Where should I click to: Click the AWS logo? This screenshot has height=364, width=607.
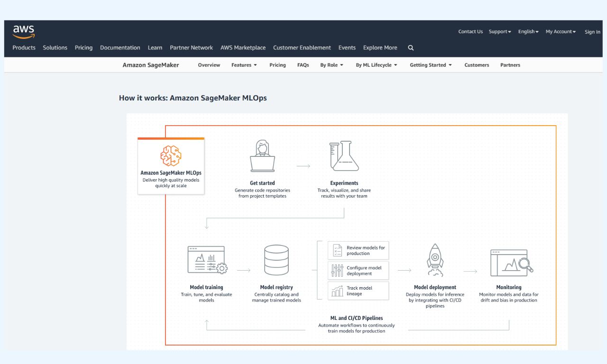24,32
